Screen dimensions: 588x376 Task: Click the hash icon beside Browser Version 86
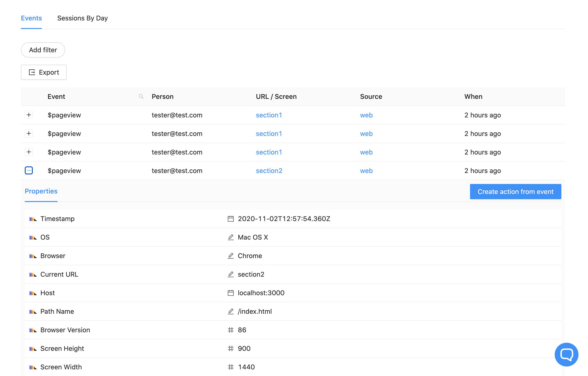click(230, 330)
